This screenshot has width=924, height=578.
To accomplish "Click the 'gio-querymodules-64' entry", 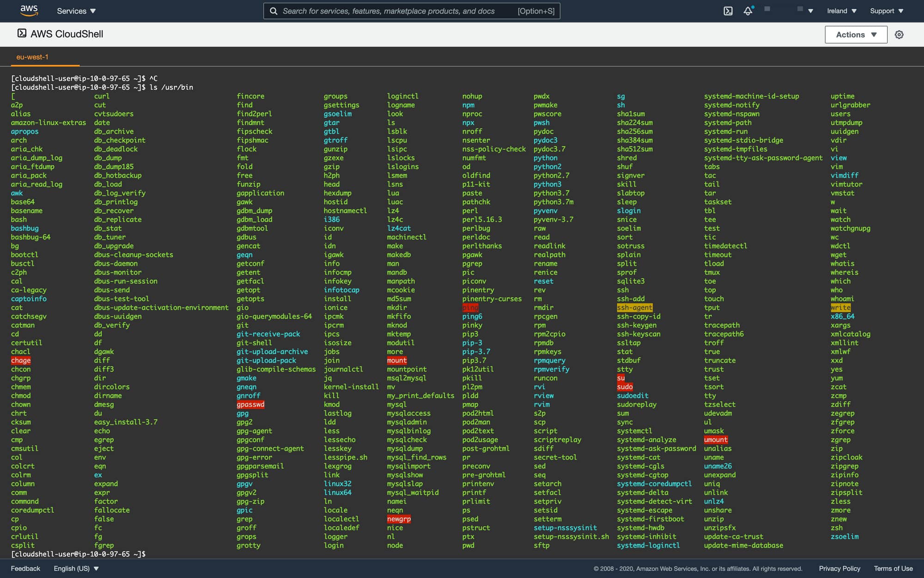I will pos(274,316).
